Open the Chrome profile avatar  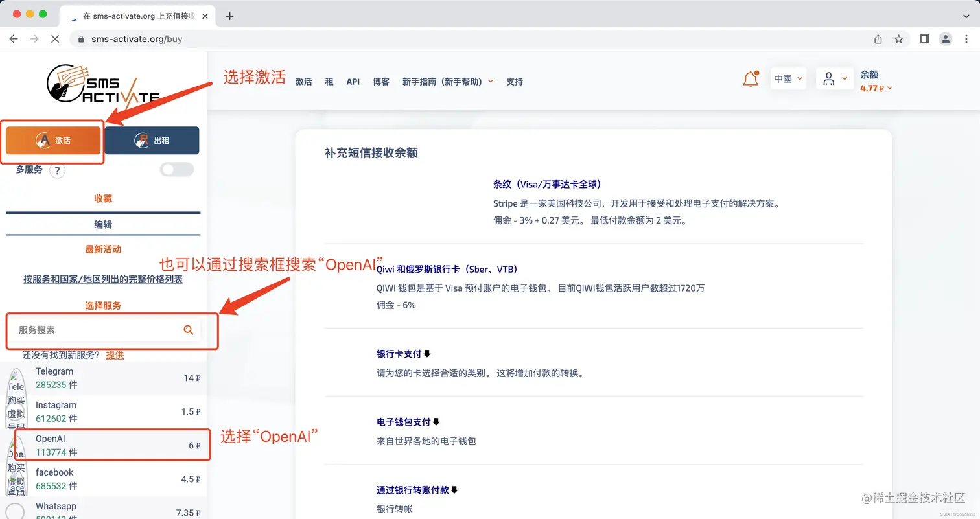[x=946, y=39]
